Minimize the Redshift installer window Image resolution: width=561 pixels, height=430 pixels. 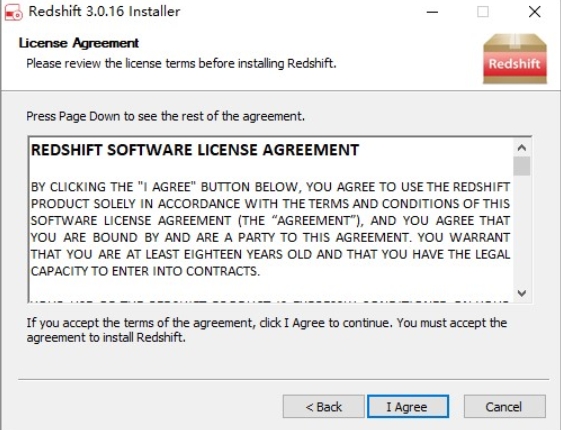tap(432, 12)
